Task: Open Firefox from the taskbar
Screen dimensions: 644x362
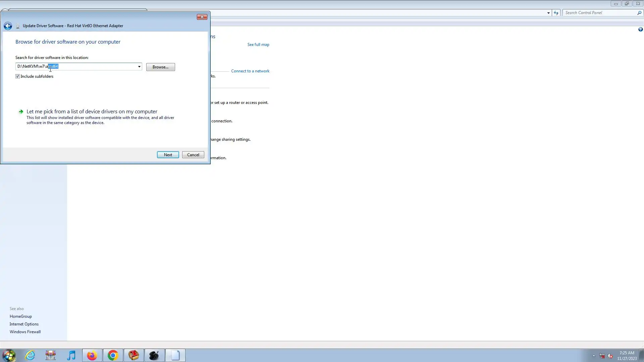Action: pyautogui.click(x=92, y=355)
